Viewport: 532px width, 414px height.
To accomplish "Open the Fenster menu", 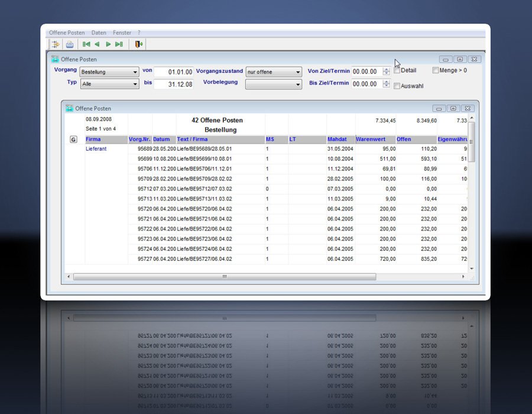I will coord(122,33).
